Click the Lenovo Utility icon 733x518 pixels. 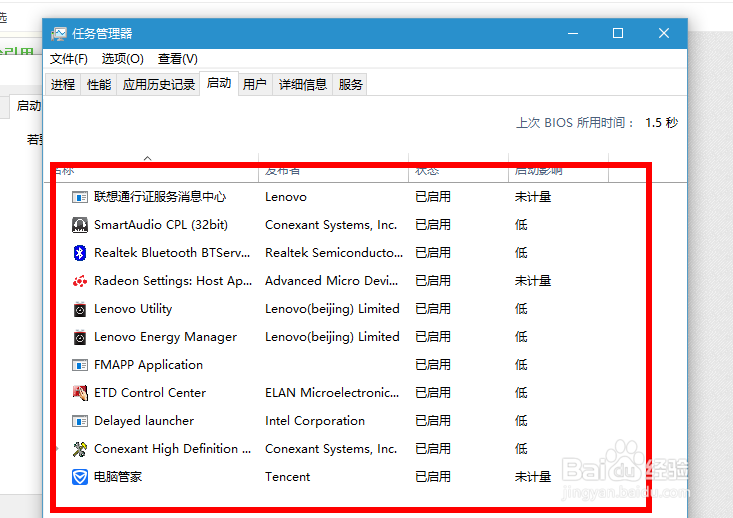click(x=80, y=309)
